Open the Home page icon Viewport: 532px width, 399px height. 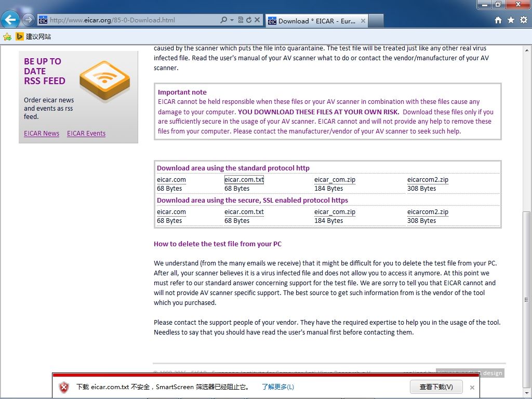pyautogui.click(x=498, y=20)
